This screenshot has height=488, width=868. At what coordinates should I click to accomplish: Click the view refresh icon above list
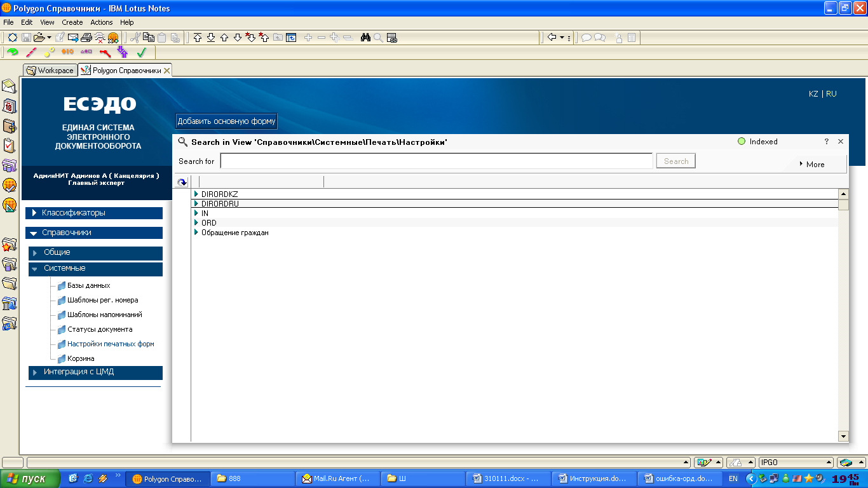coord(182,182)
